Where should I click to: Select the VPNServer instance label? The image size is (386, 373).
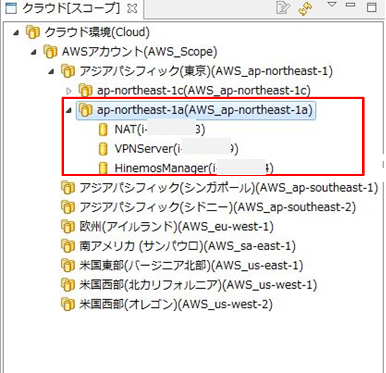[177, 149]
